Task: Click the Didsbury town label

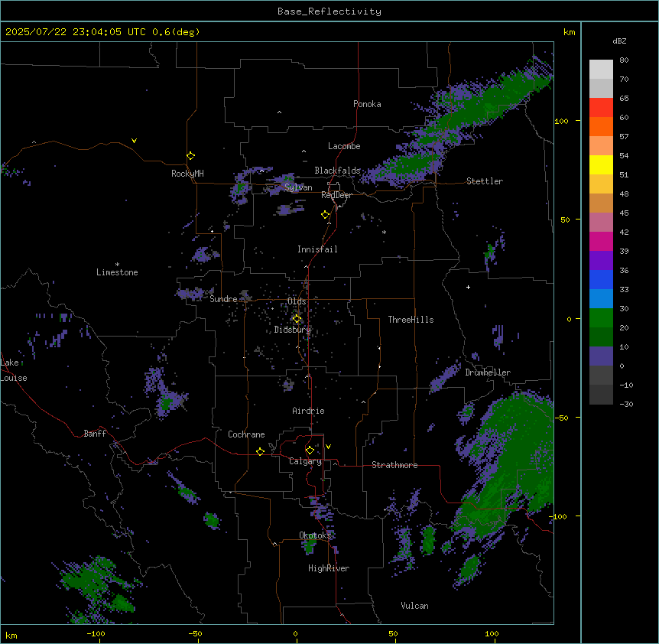Action: [293, 330]
